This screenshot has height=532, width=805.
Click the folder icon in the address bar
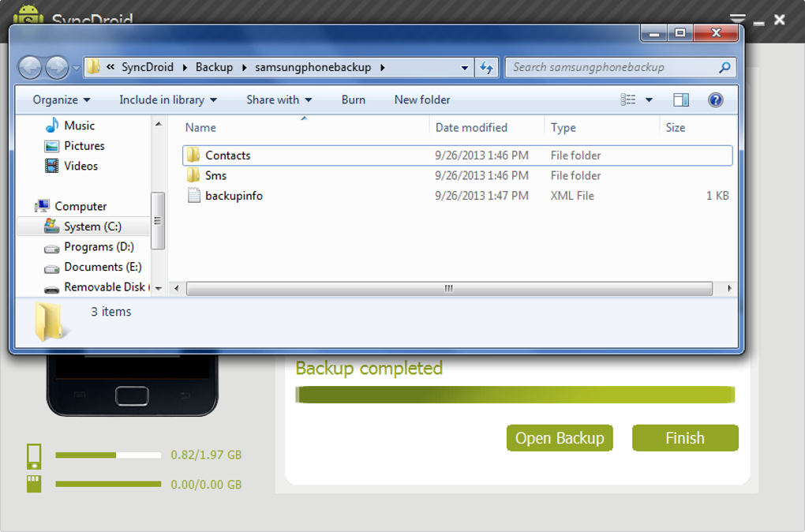click(93, 67)
